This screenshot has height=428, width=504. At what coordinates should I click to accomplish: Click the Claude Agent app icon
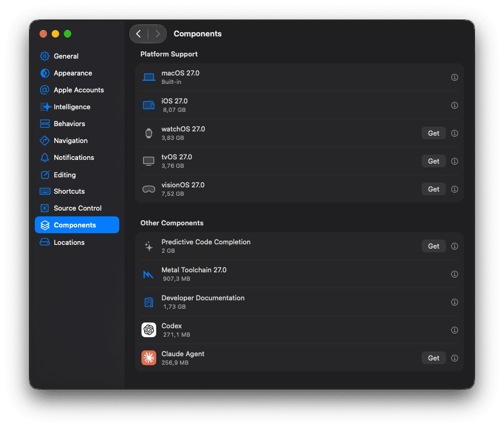pos(149,358)
